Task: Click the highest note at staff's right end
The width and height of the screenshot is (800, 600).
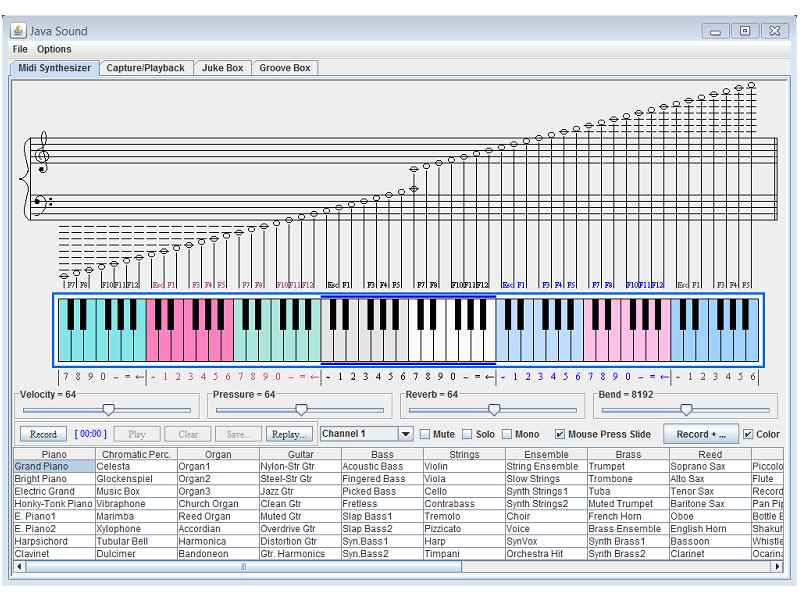Action: coord(751,85)
